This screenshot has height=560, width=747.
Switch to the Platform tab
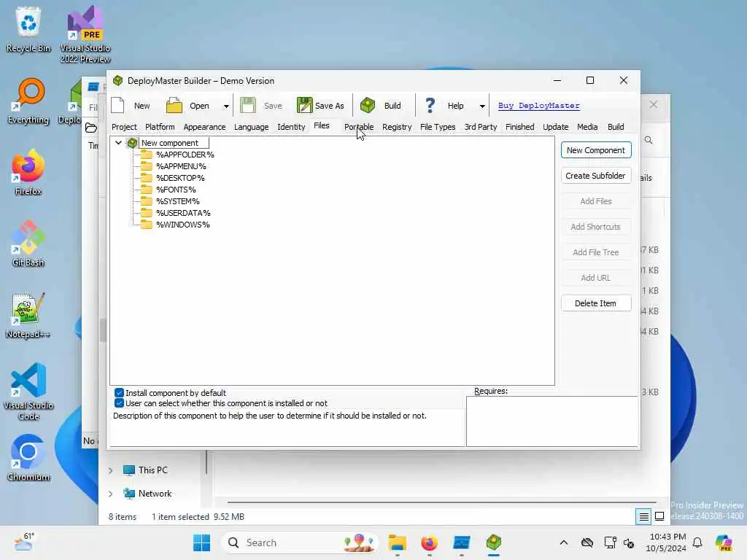160,127
